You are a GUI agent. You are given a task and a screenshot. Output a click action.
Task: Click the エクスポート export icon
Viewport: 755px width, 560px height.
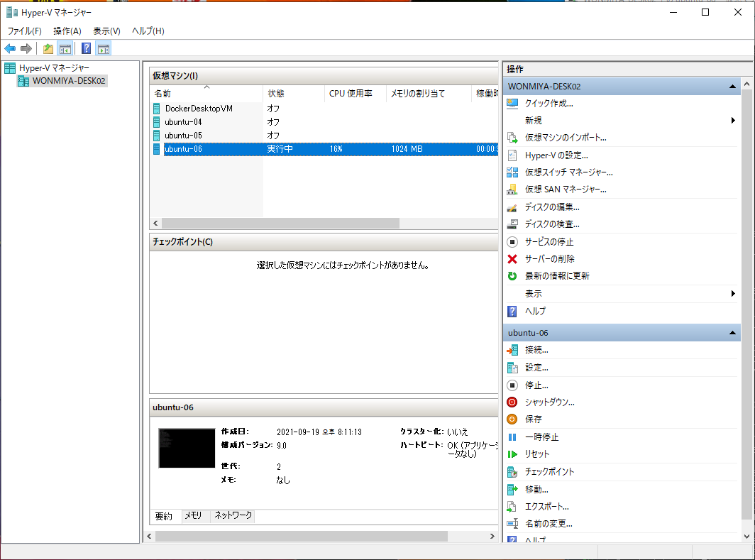512,507
